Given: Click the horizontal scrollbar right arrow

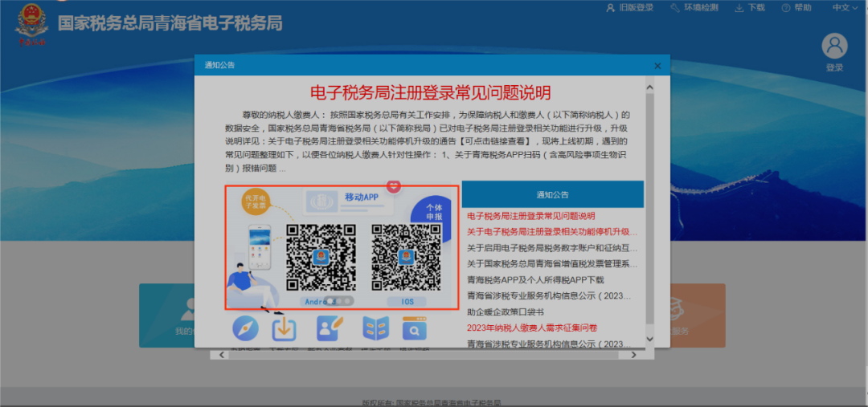Looking at the screenshot, I should pos(635,355).
